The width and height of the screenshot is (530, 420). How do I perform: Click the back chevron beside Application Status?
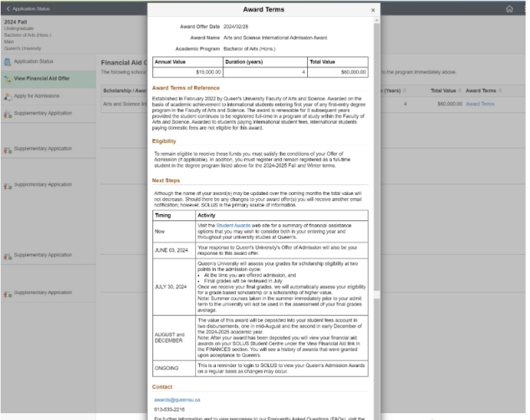(x=8, y=8)
